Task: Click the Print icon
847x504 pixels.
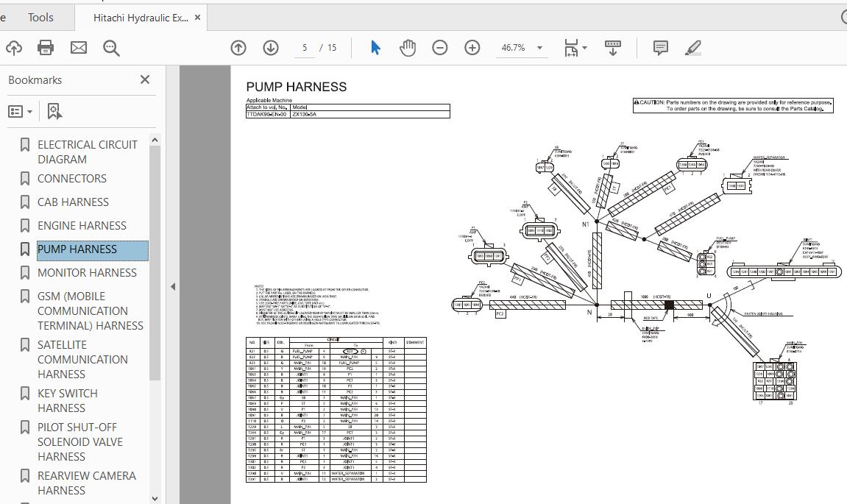Action: point(45,47)
